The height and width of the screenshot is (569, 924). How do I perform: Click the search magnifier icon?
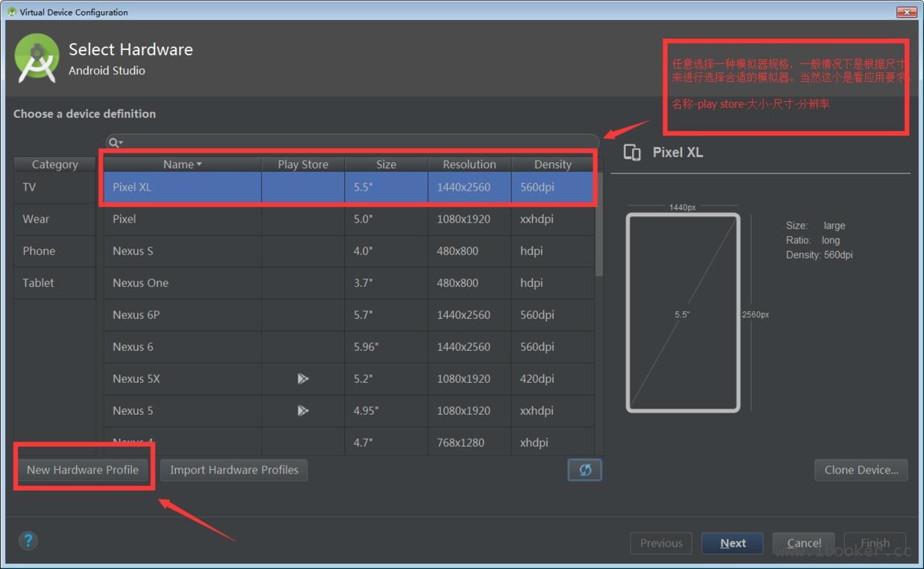[x=115, y=142]
